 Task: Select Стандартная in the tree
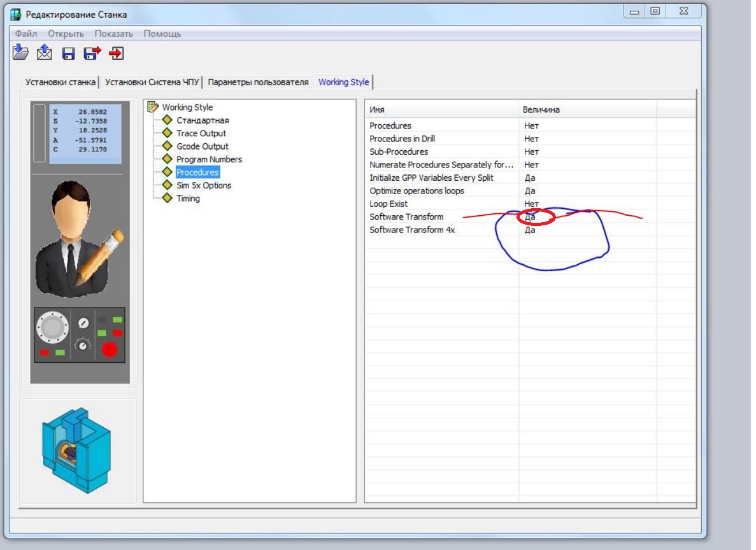(x=203, y=120)
